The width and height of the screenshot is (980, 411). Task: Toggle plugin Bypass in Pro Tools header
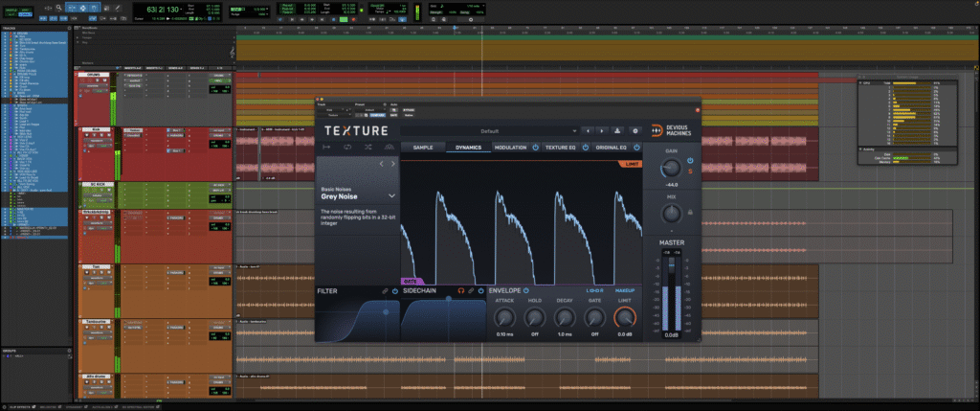pyautogui.click(x=409, y=110)
